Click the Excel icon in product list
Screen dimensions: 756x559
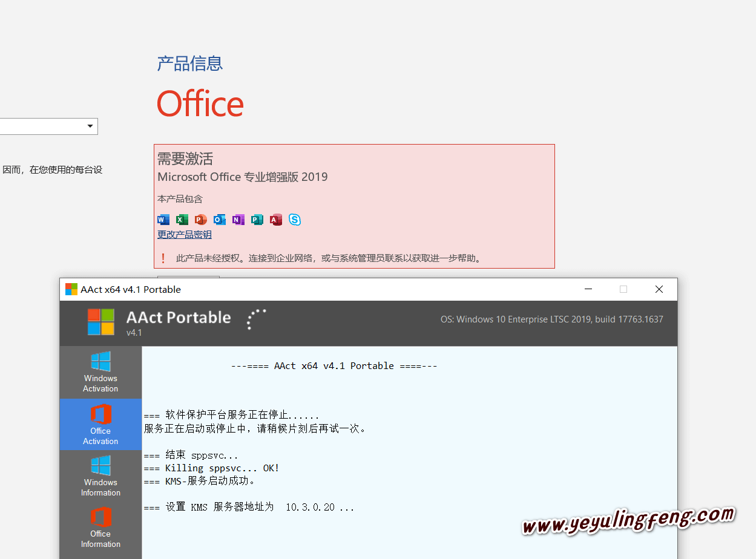pos(182,220)
